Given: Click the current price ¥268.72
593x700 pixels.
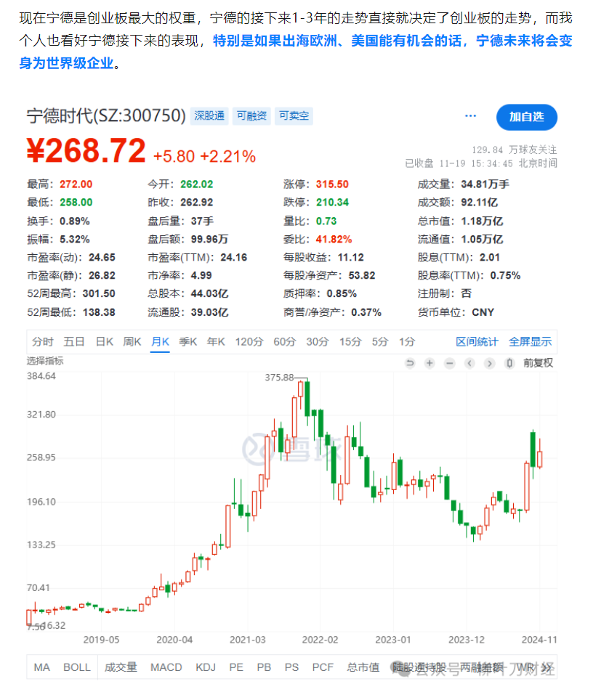Looking at the screenshot, I should [x=86, y=150].
